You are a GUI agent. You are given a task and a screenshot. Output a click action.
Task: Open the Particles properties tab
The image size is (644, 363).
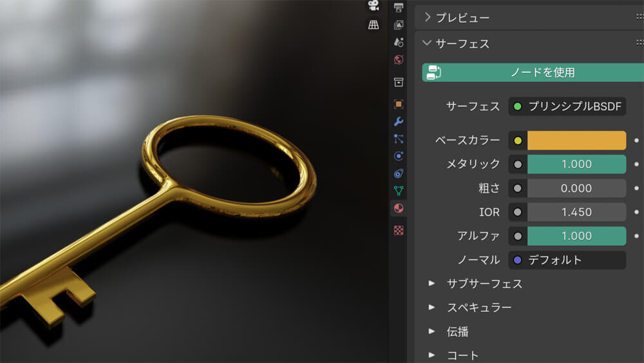coord(399,139)
